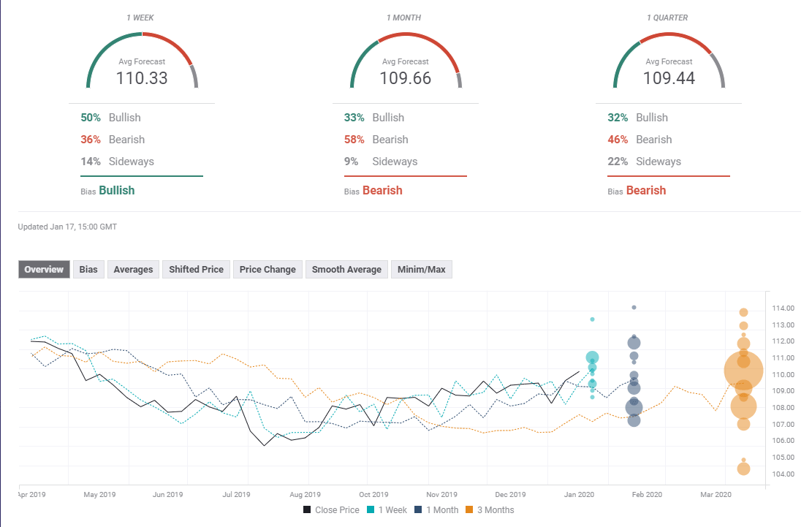The image size is (812, 527).
Task: Select the Minim/Max tab
Action: point(421,270)
